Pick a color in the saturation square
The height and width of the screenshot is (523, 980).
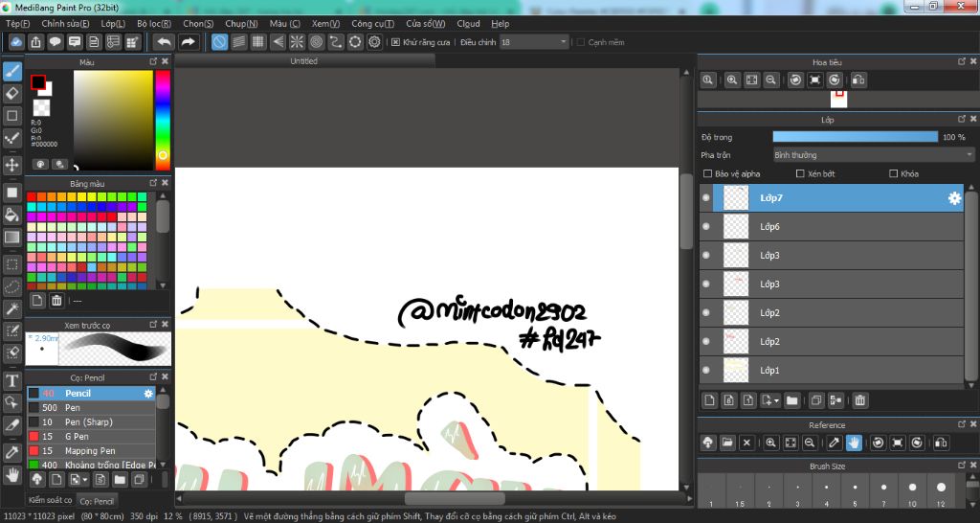(113, 120)
